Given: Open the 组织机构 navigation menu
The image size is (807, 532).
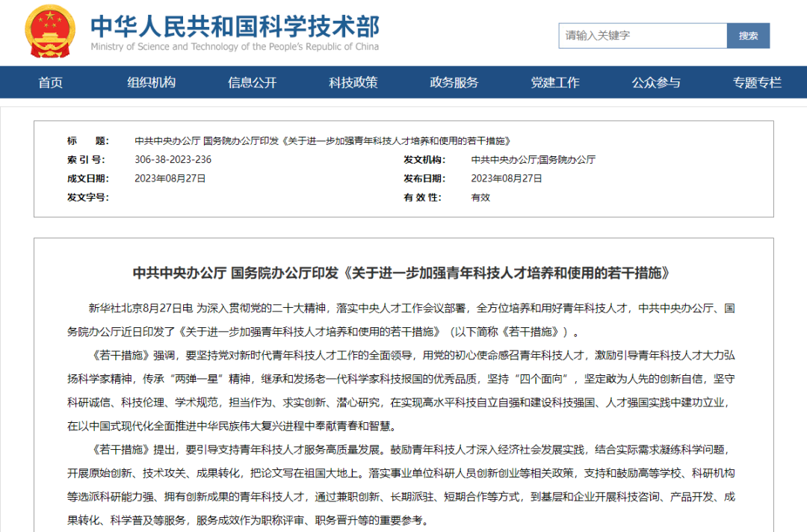Looking at the screenshot, I should click(x=152, y=82).
